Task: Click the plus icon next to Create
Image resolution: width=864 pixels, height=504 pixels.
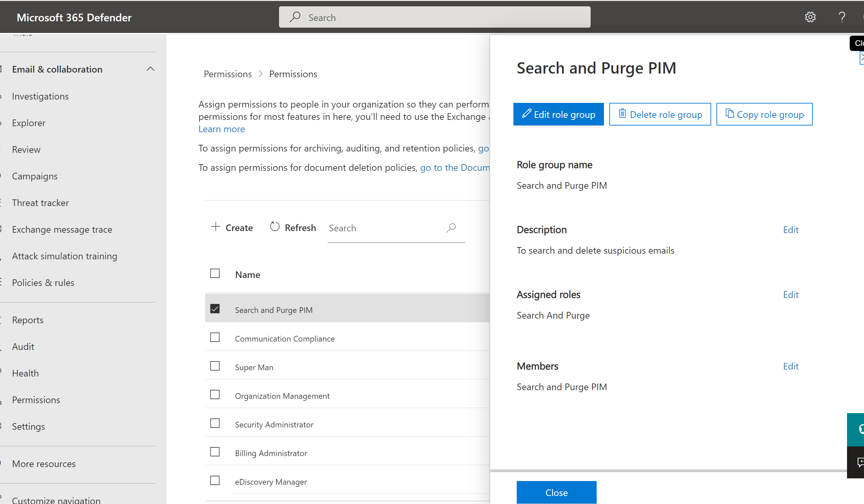Action: coord(215,227)
